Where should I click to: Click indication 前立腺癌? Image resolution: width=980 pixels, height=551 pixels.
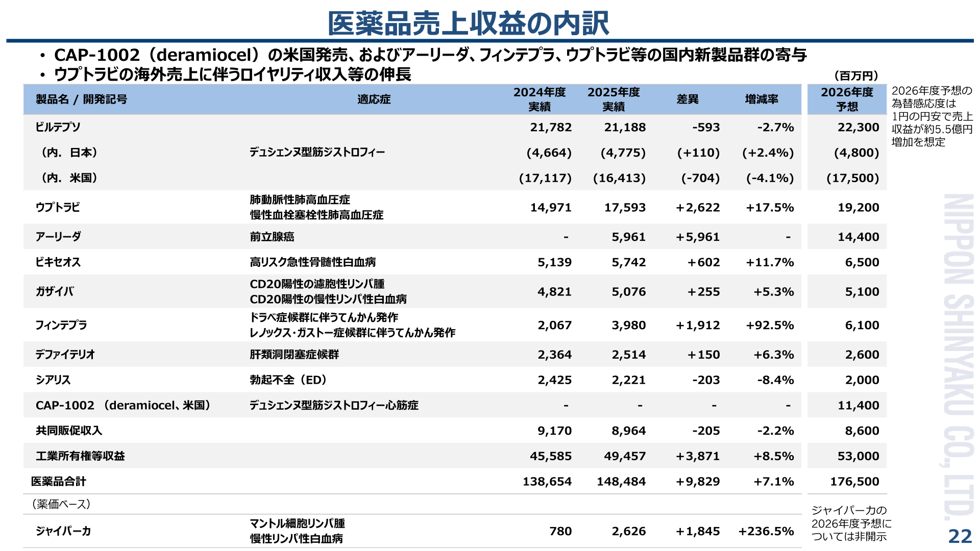pos(272,237)
